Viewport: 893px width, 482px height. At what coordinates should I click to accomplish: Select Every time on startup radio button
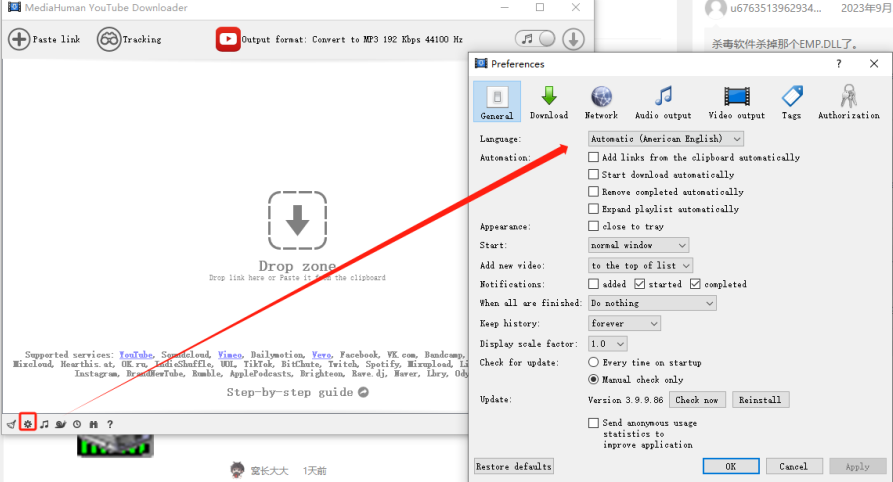tap(593, 362)
